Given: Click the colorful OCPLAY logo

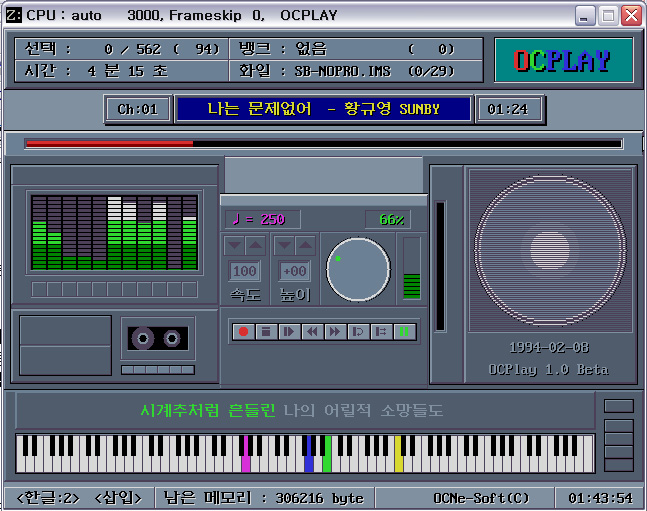Looking at the screenshot, I should (x=564, y=60).
